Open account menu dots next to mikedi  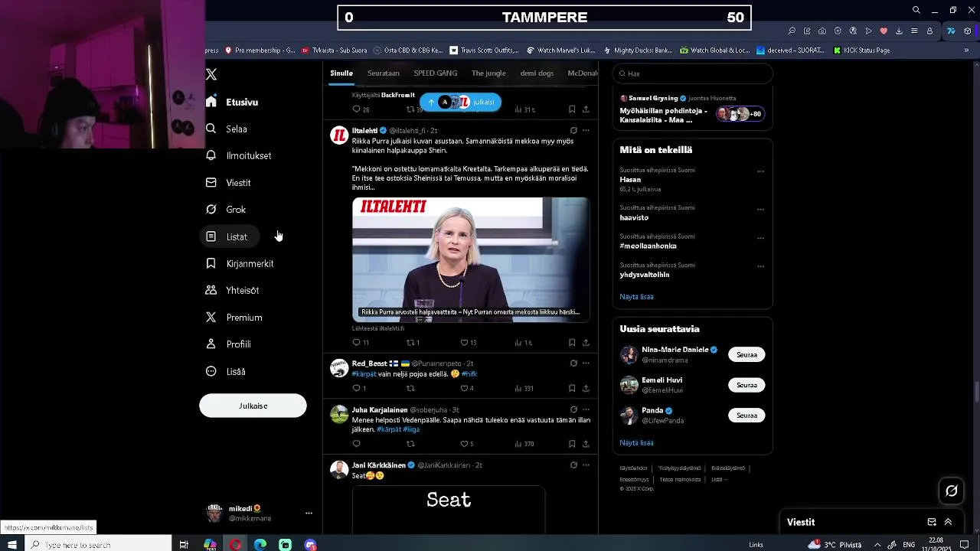coord(309,514)
